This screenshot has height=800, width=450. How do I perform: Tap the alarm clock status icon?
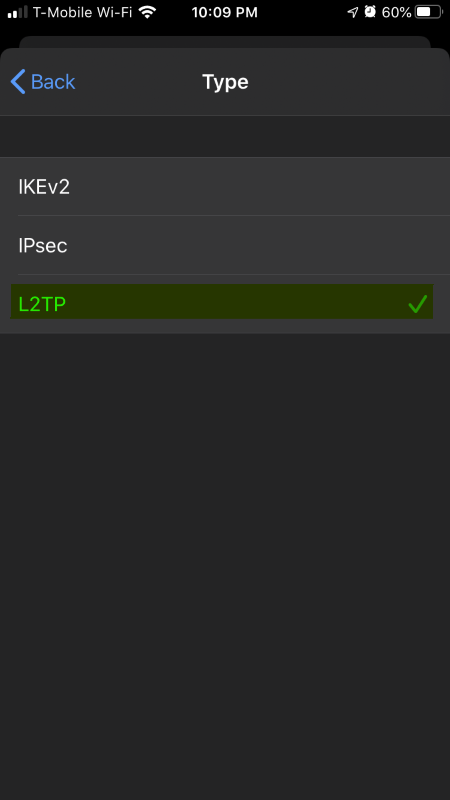(370, 12)
